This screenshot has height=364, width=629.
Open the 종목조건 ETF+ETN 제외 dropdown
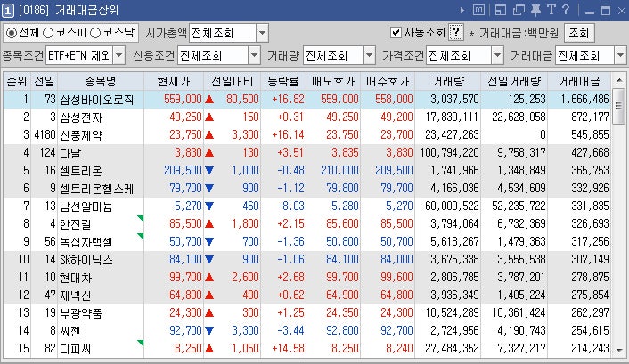pos(119,55)
